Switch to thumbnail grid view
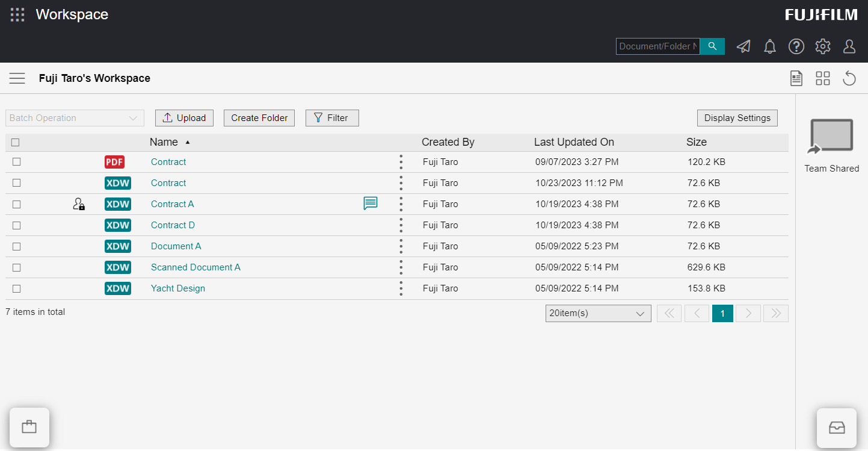This screenshot has width=868, height=451. click(x=823, y=78)
